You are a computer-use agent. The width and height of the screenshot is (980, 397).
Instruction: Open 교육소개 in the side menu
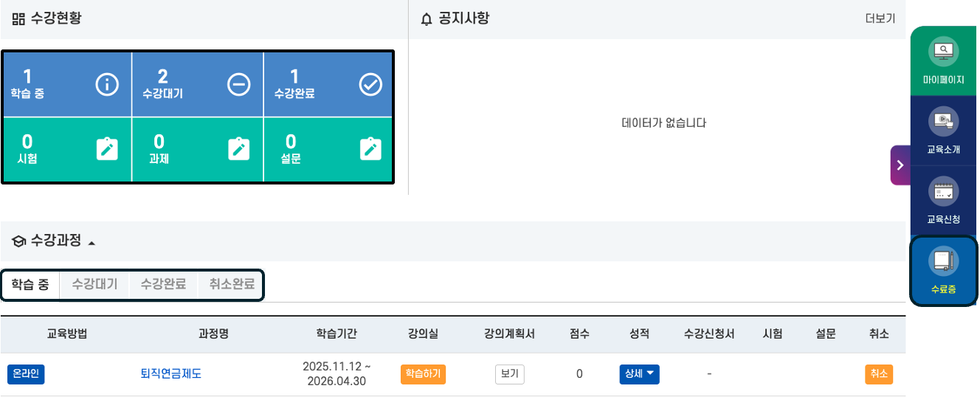944,131
